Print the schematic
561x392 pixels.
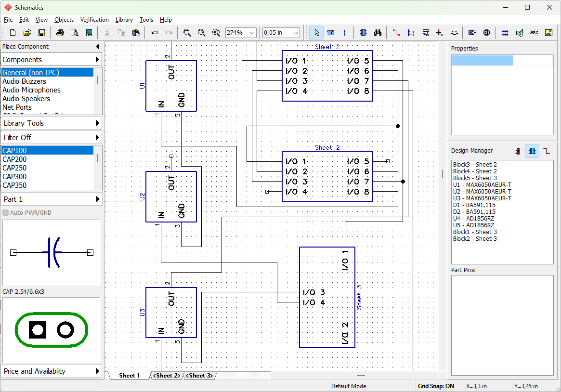coord(60,33)
